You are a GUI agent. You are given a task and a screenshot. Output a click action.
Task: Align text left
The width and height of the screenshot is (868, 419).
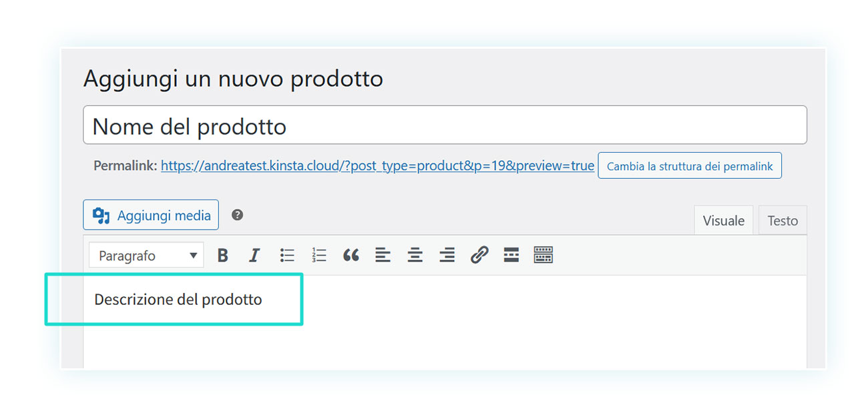coord(383,256)
